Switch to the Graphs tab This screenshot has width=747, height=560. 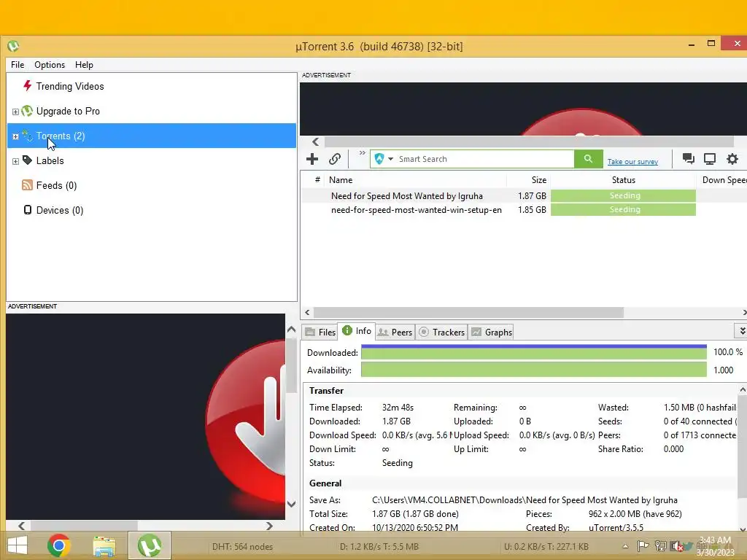[492, 332]
